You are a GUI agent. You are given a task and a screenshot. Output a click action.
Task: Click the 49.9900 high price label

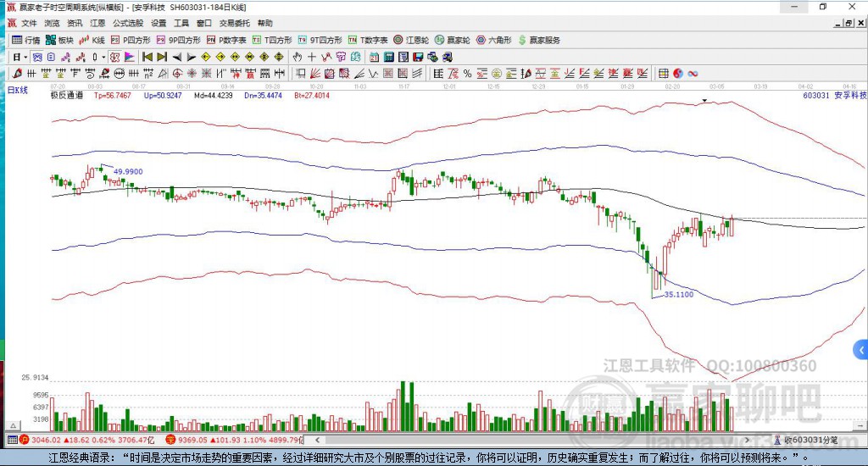pos(128,171)
